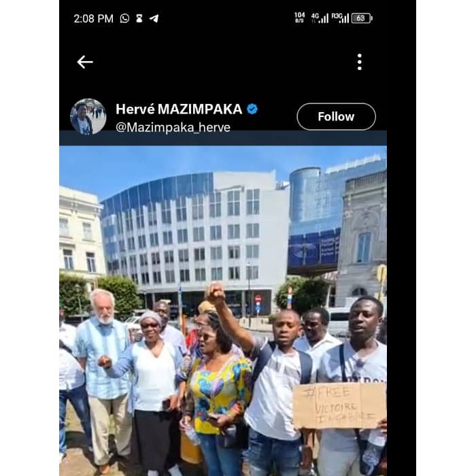The image size is (476, 476).
Task: Follow Hervé MAZIMPAKA's account
Action: pos(336,116)
